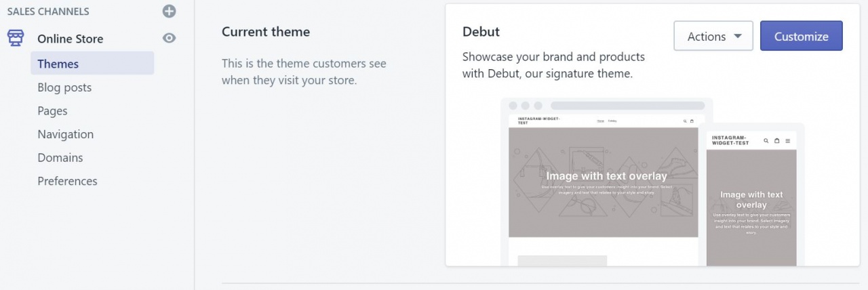Add a new sales channel with plus icon
The image size is (868, 290).
coord(170,11)
